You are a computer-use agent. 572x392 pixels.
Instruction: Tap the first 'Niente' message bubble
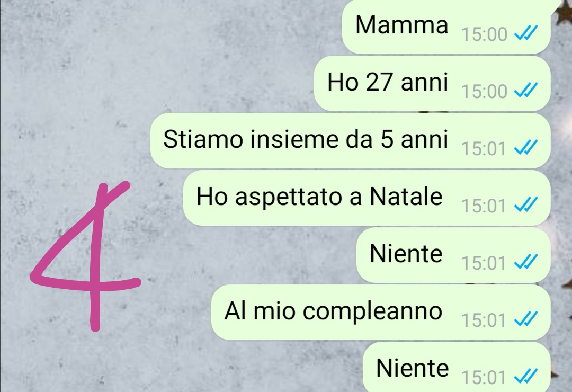click(453, 255)
